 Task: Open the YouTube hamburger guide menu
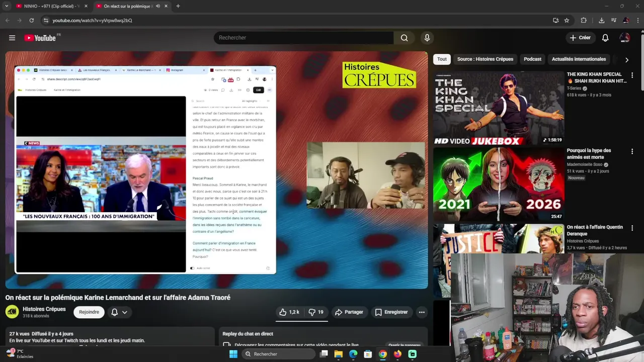point(12,38)
